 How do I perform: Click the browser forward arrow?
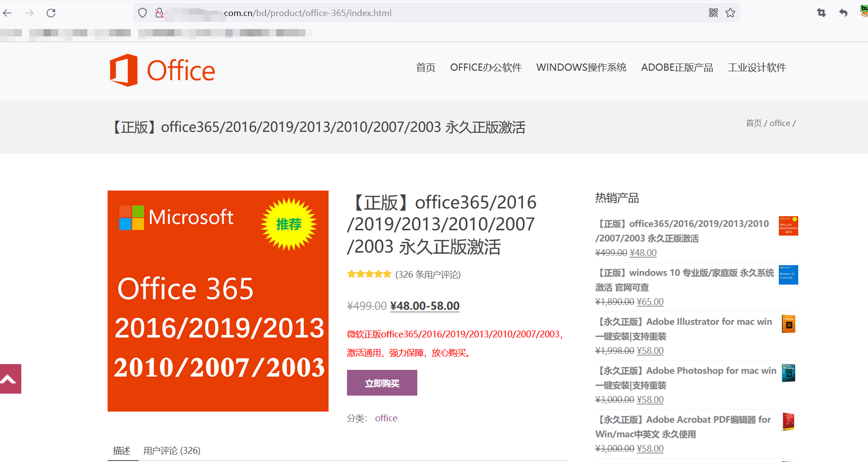[29, 13]
